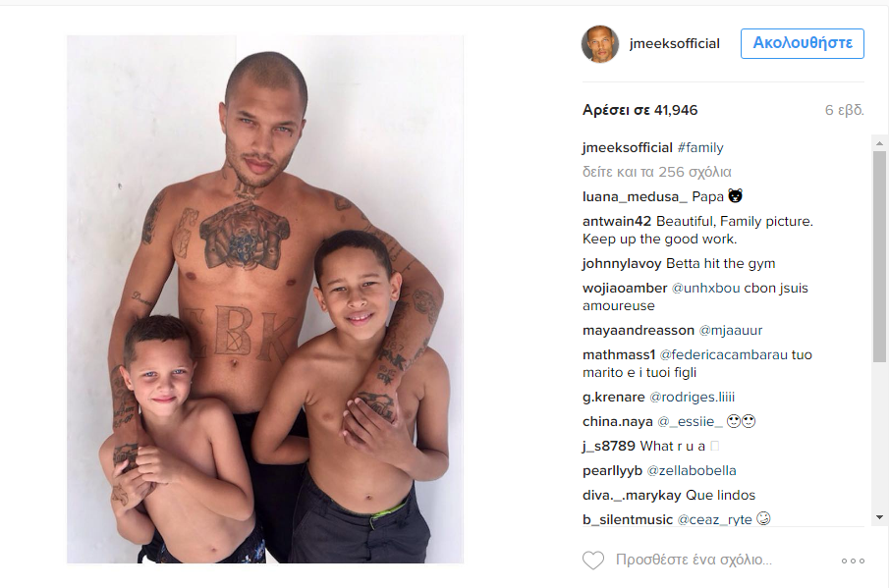Screen dimensions: 889x588
Task: Click the #family hashtag
Action: [700, 148]
